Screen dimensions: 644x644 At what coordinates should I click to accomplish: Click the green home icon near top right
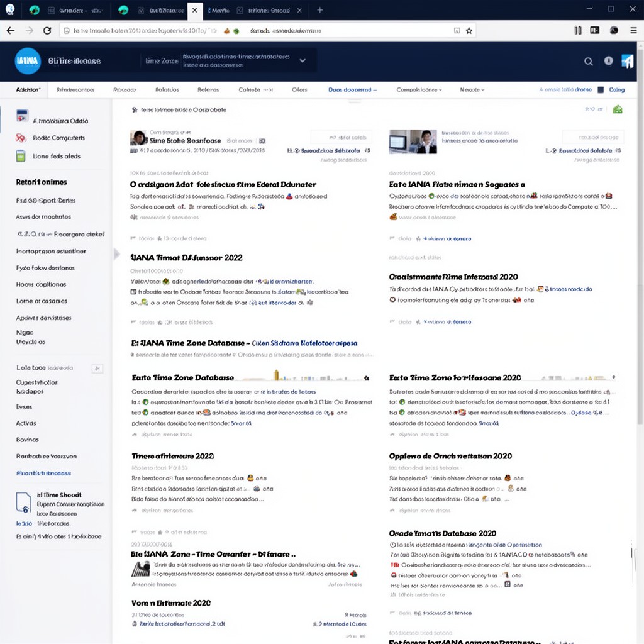pyautogui.click(x=618, y=109)
